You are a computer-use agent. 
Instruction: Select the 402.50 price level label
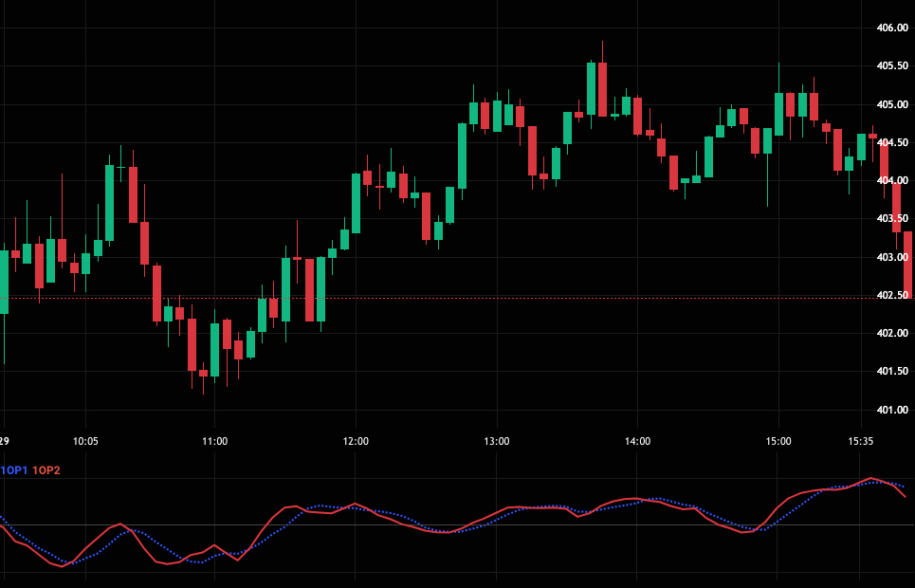(892, 296)
